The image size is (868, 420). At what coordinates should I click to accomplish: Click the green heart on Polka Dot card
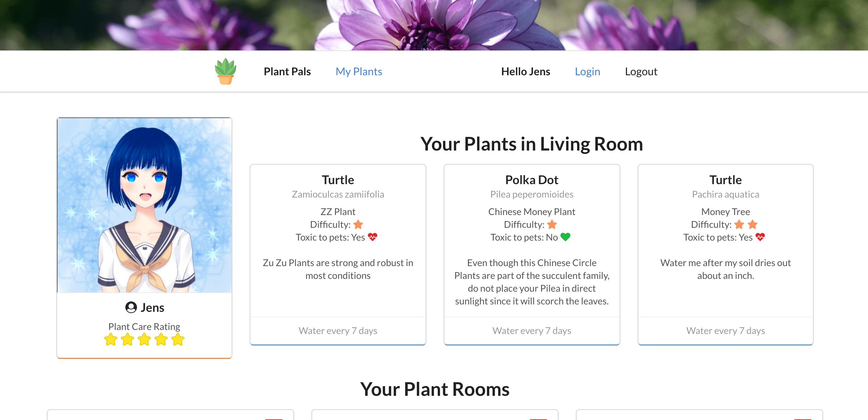click(566, 237)
